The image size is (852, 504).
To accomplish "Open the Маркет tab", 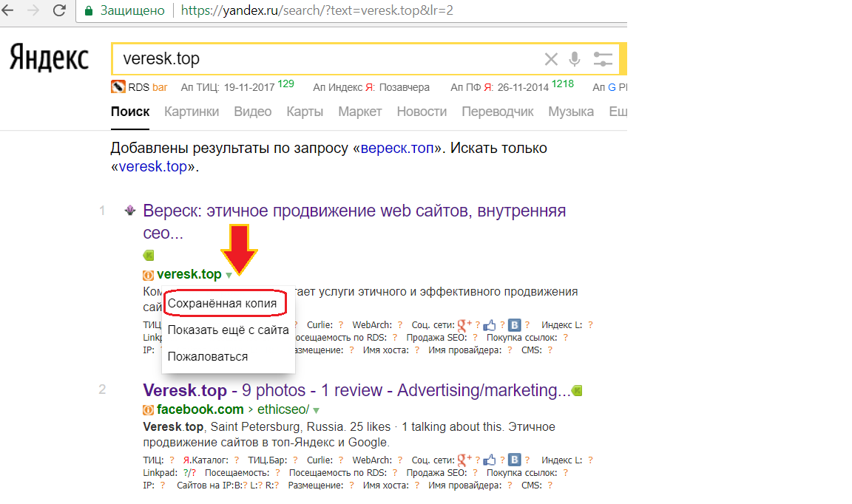I will pyautogui.click(x=359, y=112).
